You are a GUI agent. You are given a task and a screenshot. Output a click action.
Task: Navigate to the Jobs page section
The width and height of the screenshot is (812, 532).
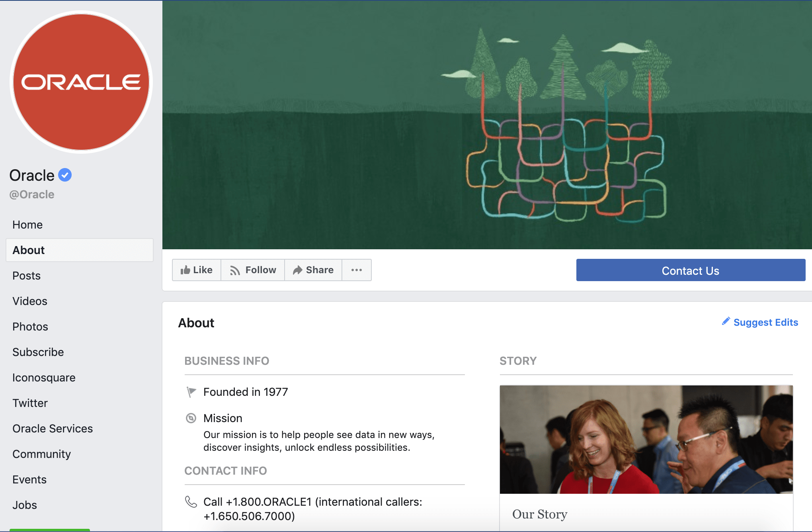pyautogui.click(x=25, y=505)
